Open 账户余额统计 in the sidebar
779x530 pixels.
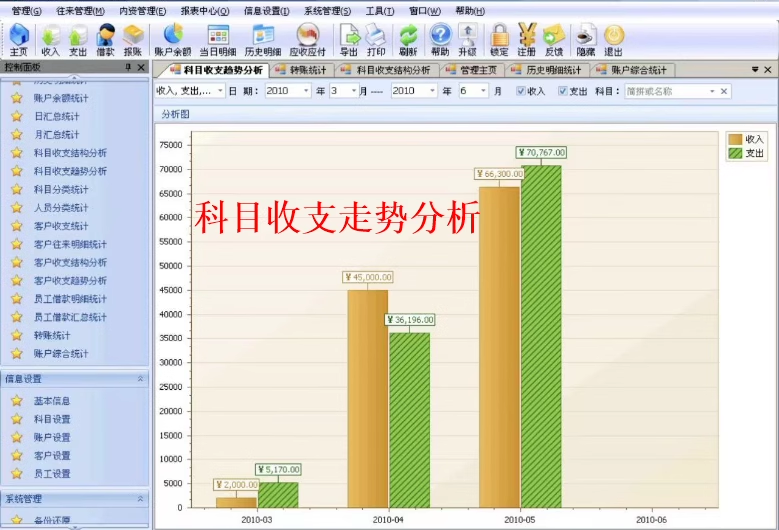61,98
